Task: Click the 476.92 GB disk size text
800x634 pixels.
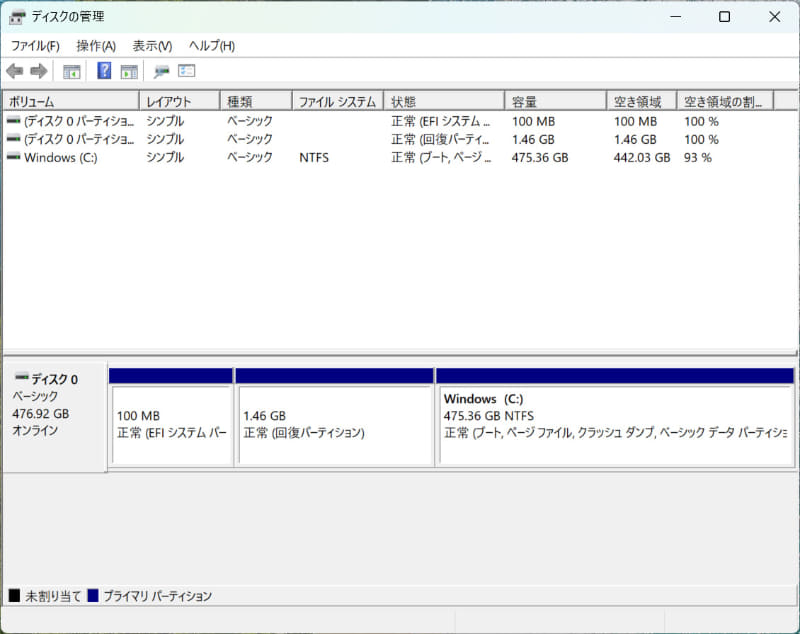Action: pos(41,414)
